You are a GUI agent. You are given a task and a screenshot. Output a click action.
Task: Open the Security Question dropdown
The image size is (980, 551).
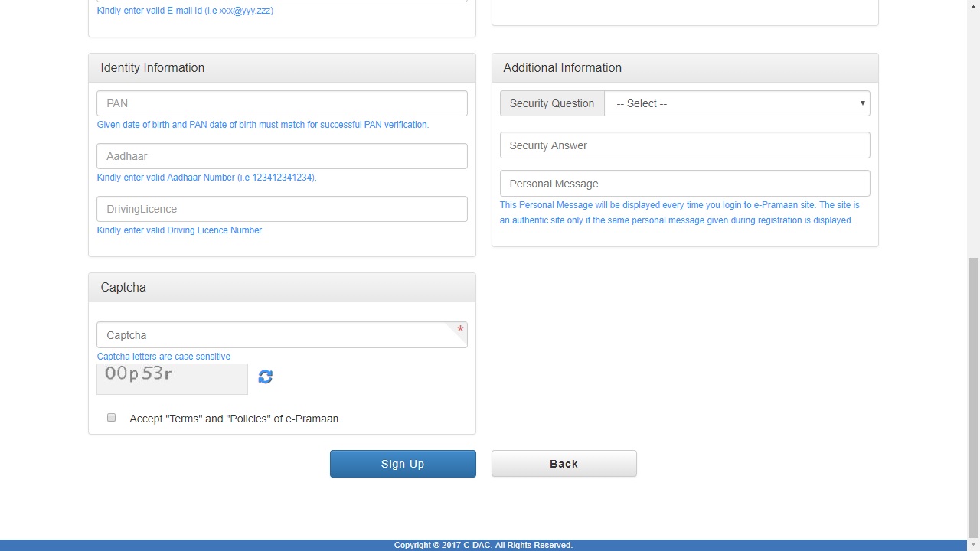point(737,103)
